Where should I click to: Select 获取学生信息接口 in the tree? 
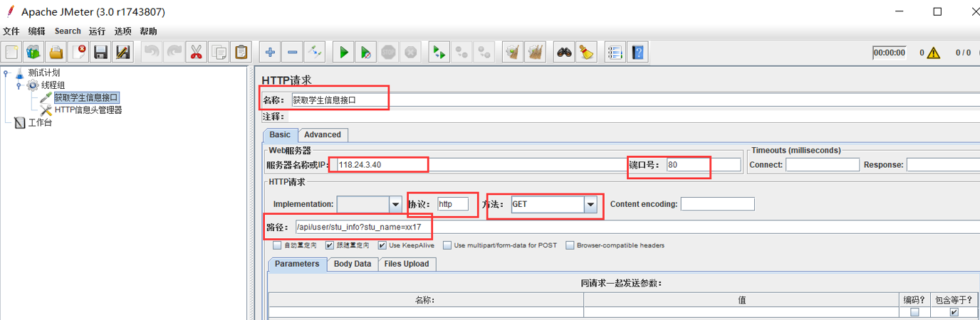point(86,97)
